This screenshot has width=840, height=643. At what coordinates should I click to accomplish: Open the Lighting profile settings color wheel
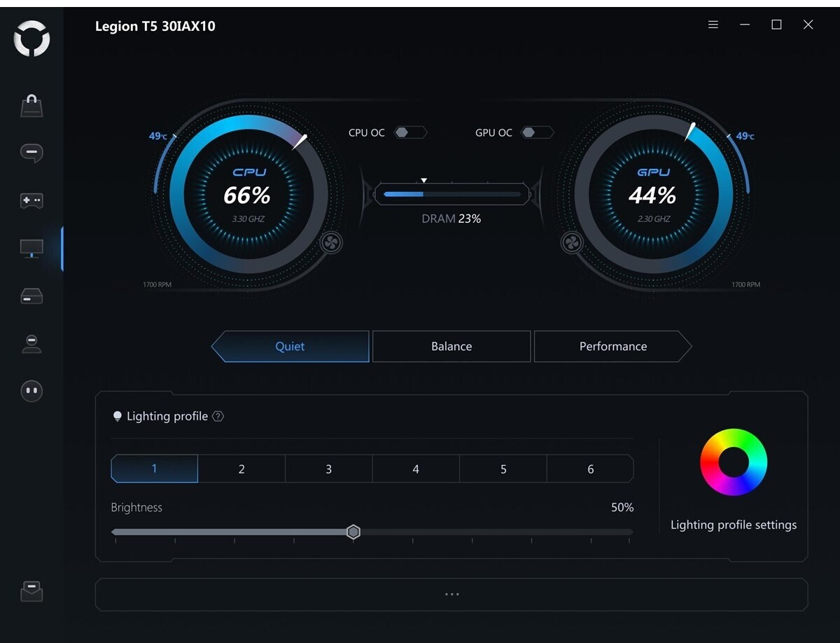pos(733,462)
